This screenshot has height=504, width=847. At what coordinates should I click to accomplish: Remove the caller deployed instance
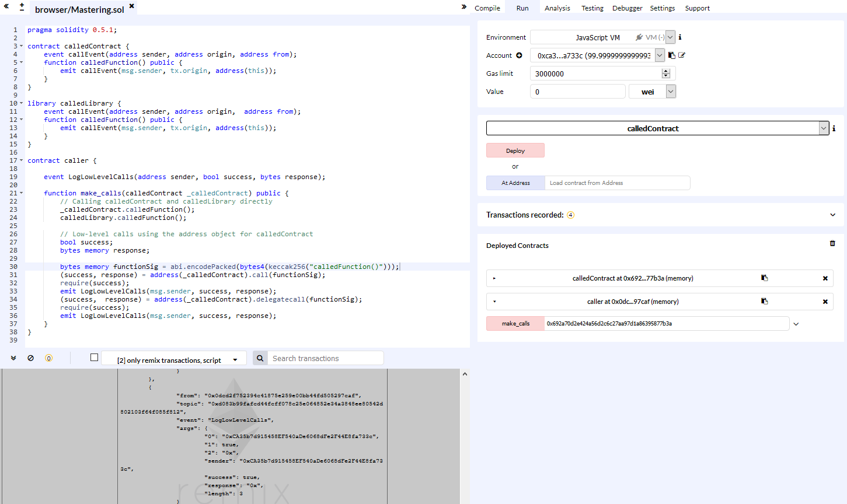pos(825,302)
